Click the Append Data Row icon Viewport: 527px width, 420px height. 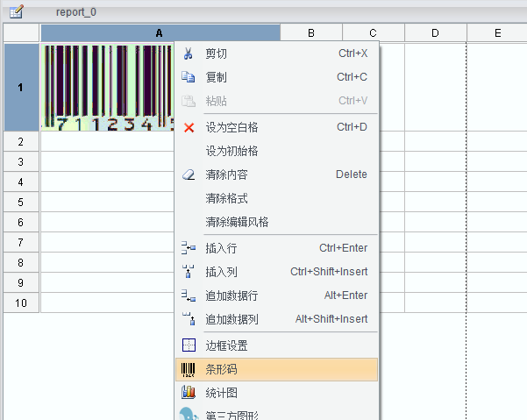(x=189, y=295)
